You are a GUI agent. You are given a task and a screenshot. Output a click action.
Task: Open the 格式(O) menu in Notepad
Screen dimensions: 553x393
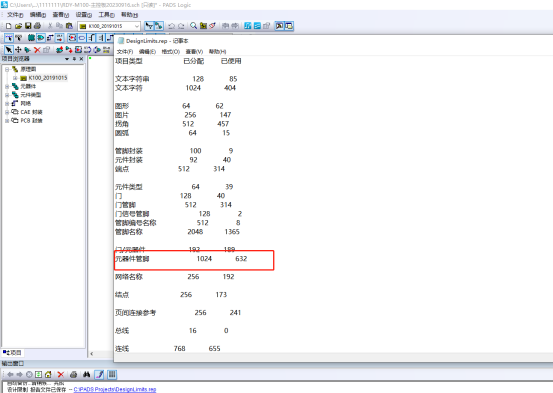coord(171,52)
